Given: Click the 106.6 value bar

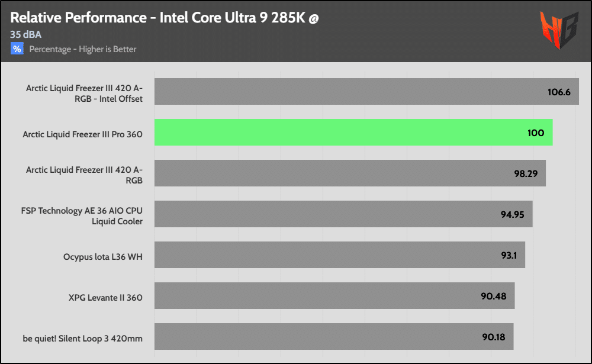Looking at the screenshot, I should click(366, 92).
